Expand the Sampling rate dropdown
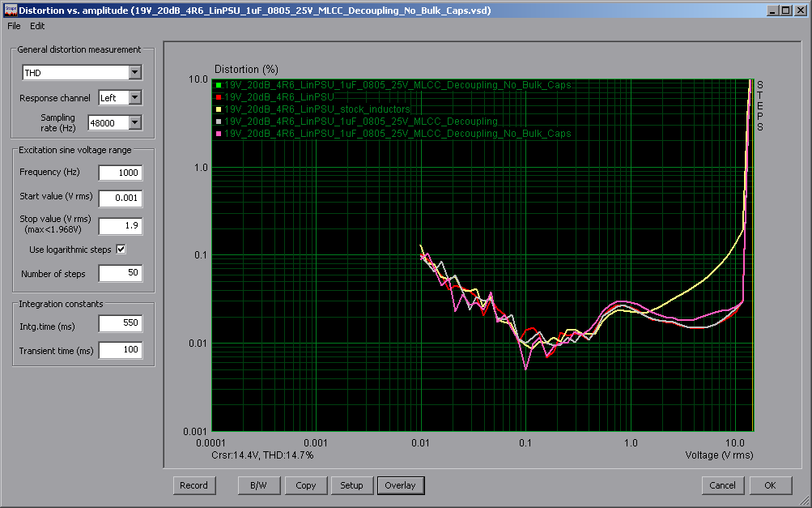Image resolution: width=812 pixels, height=508 pixels. [134, 122]
